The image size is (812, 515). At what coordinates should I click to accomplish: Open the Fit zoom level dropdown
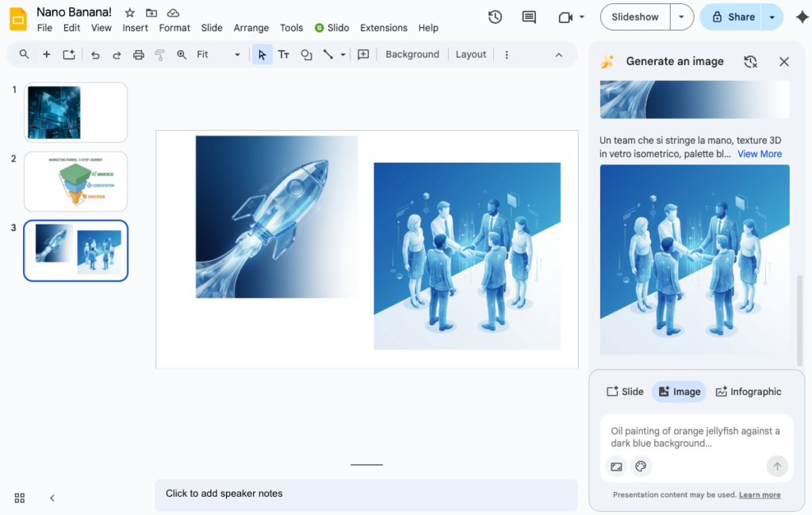click(218, 55)
